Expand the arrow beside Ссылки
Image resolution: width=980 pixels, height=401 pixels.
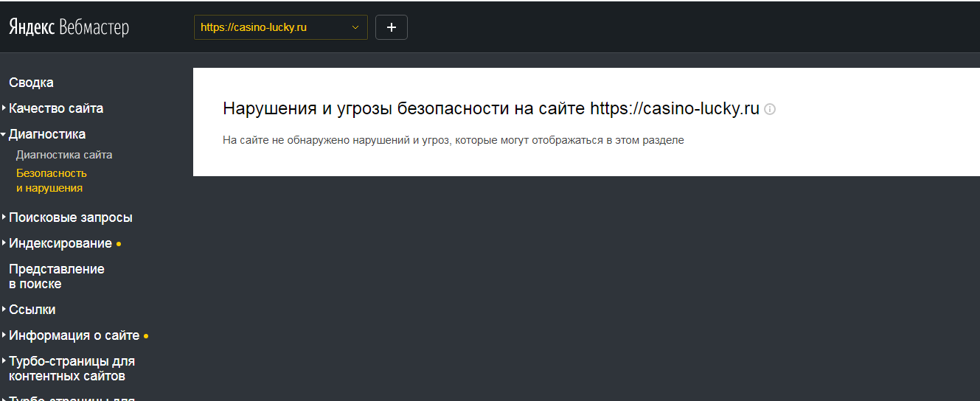[4, 310]
